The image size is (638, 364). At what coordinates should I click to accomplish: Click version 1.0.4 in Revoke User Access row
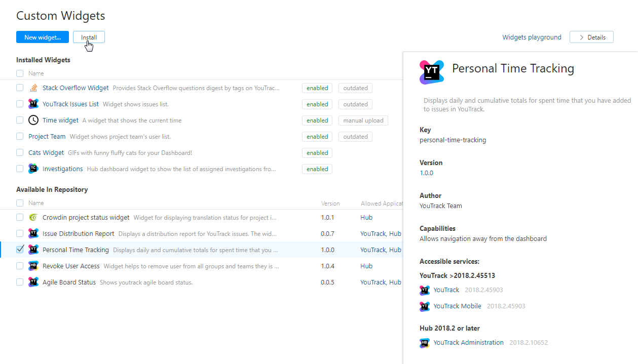coord(327,266)
